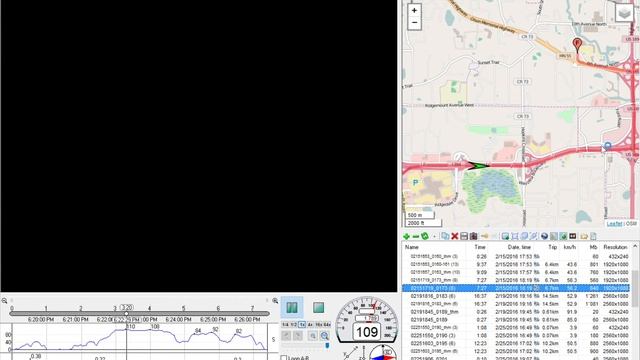The image size is (640, 360).
Task: Click the crop frame icon in list toolbar
Action: coord(515,236)
